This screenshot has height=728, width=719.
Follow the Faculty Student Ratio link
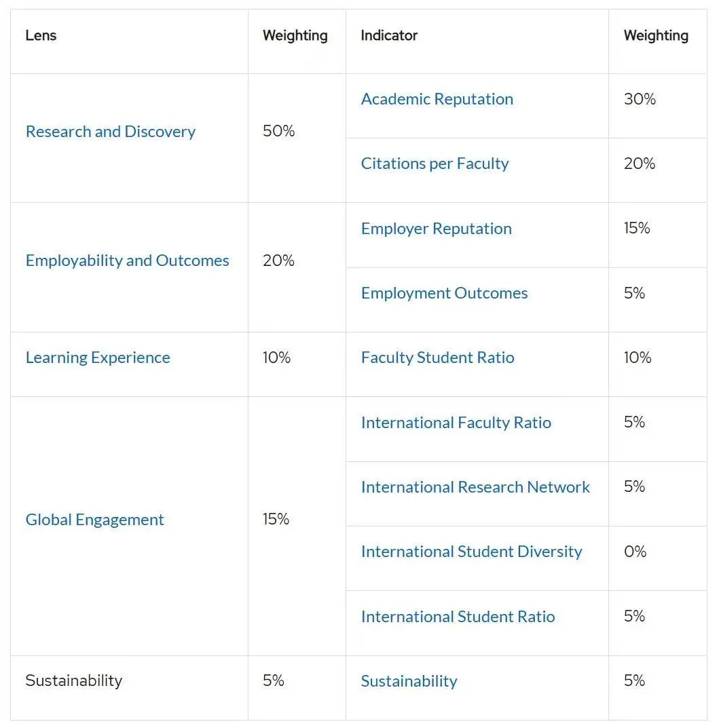[x=437, y=358]
